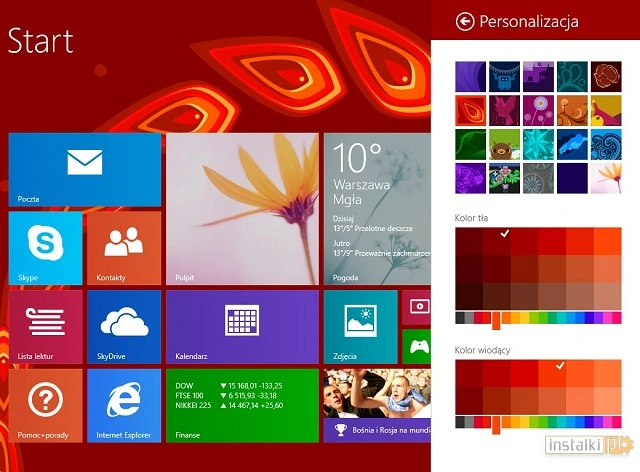640x472 pixels.
Task: Open the Pogoda weather tile
Action: coord(377,209)
